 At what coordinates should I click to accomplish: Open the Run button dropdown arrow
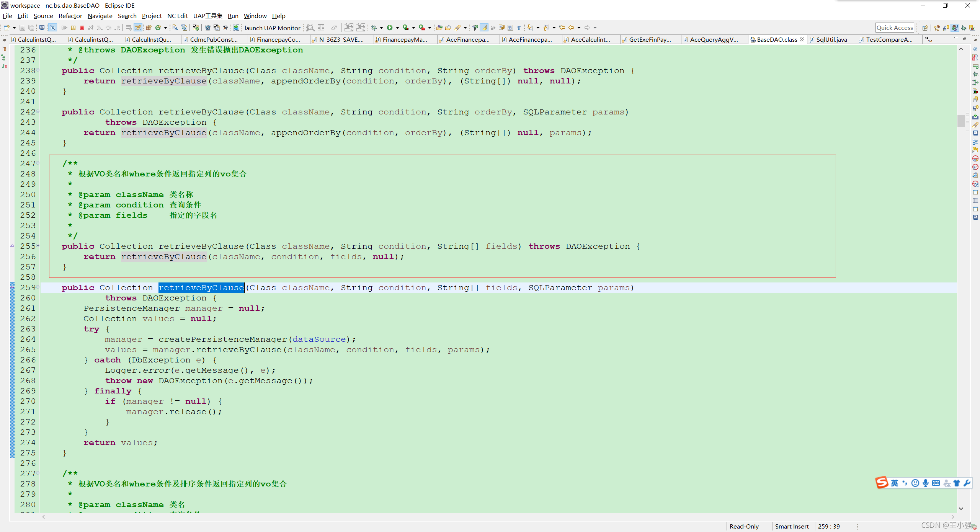(x=397, y=28)
